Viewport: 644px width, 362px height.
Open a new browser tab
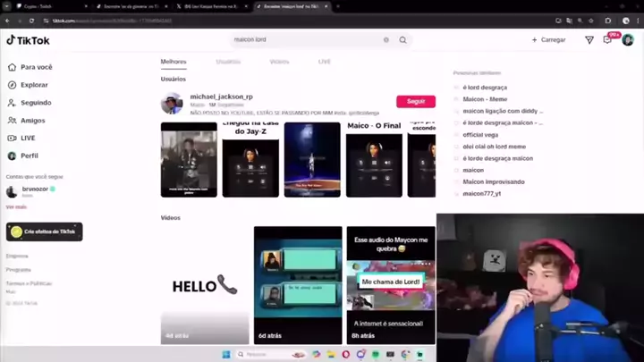[338, 6]
